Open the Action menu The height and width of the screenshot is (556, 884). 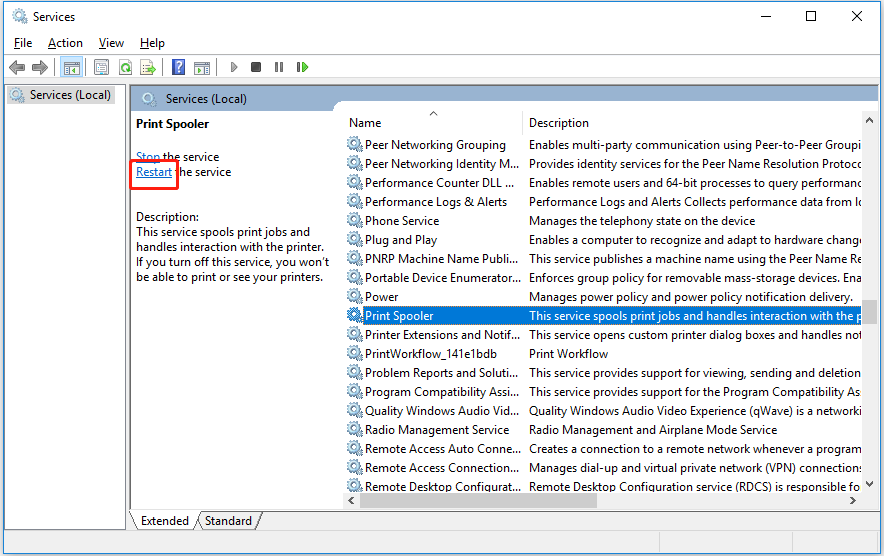coord(65,43)
